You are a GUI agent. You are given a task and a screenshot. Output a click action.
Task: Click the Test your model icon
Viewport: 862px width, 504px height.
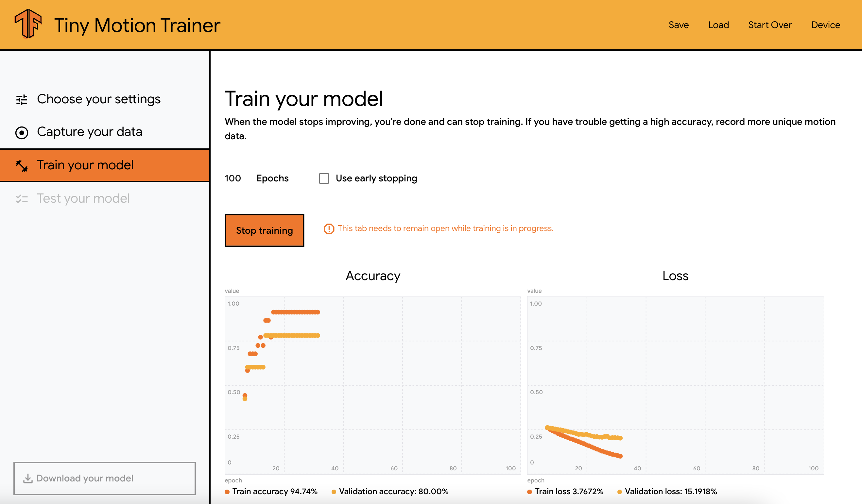coord(22,197)
